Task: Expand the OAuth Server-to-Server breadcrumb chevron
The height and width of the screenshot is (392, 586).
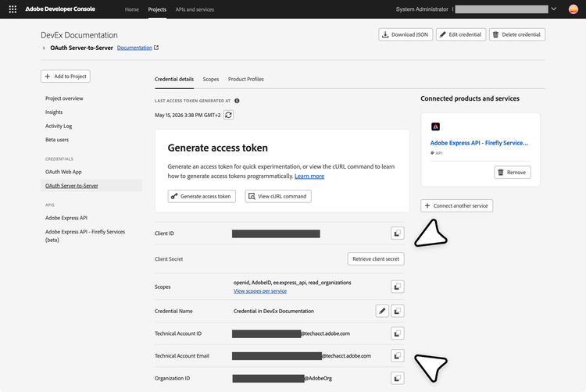Action: (x=44, y=48)
